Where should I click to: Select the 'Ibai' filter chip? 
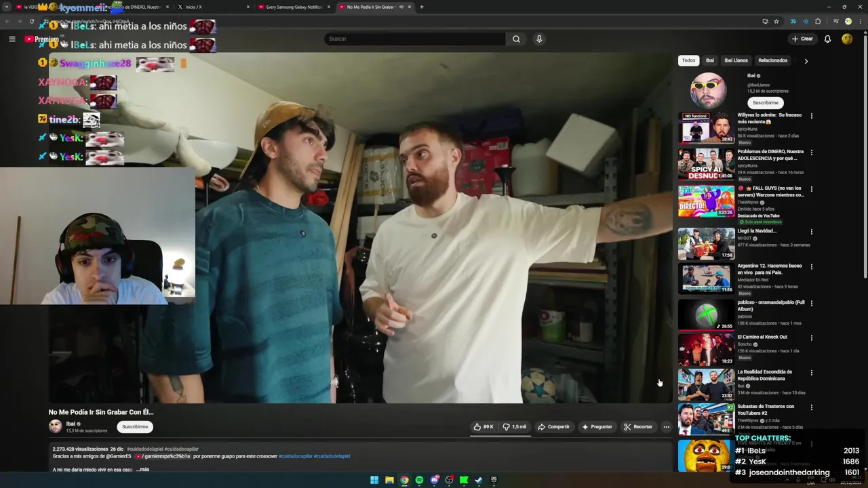coord(709,60)
